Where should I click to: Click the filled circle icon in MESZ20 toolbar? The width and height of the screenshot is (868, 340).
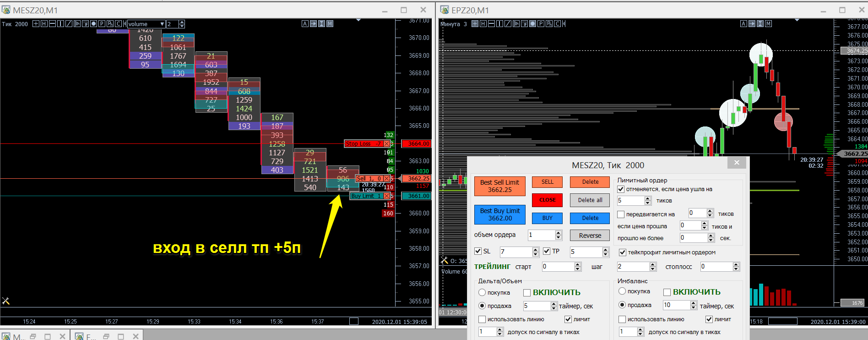(93, 24)
